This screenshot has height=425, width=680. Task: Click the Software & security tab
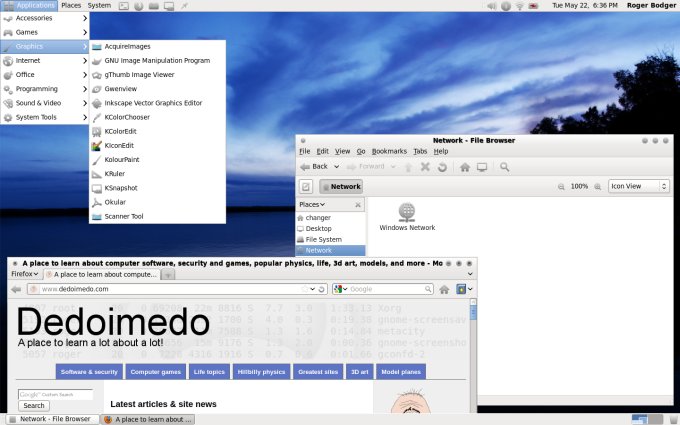pyautogui.click(x=89, y=372)
